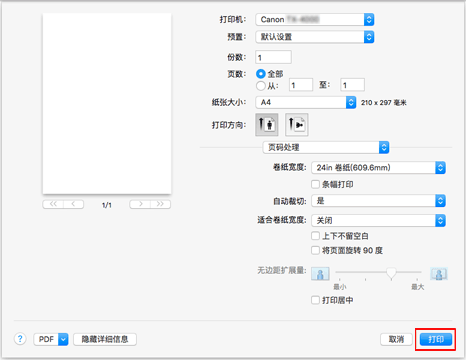This screenshot has width=466, height=360.
Task: Open the 适合卷纸宽度 dropdown
Action: 378,220
